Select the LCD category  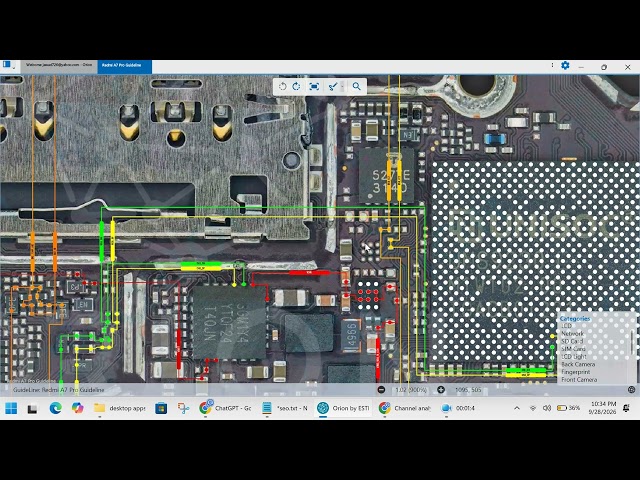[567, 326]
